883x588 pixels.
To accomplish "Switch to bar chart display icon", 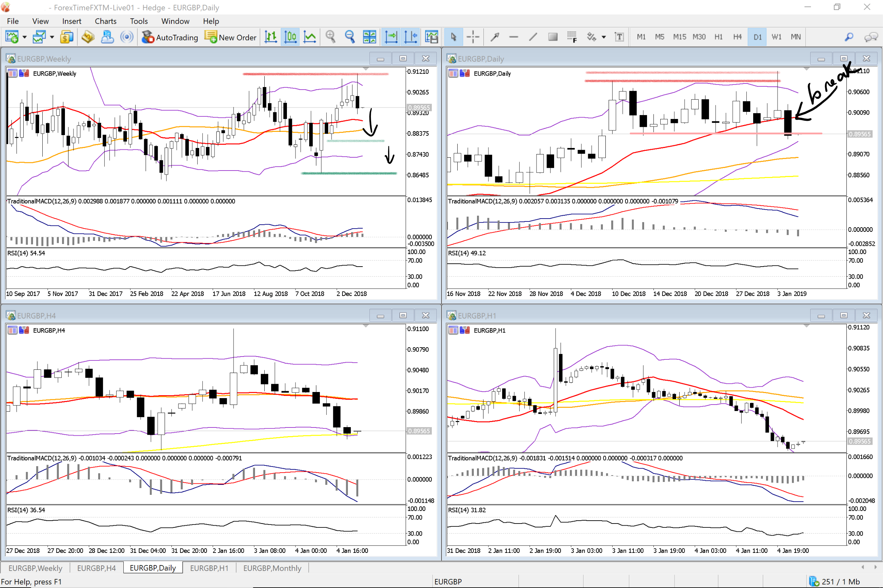I will 270,37.
